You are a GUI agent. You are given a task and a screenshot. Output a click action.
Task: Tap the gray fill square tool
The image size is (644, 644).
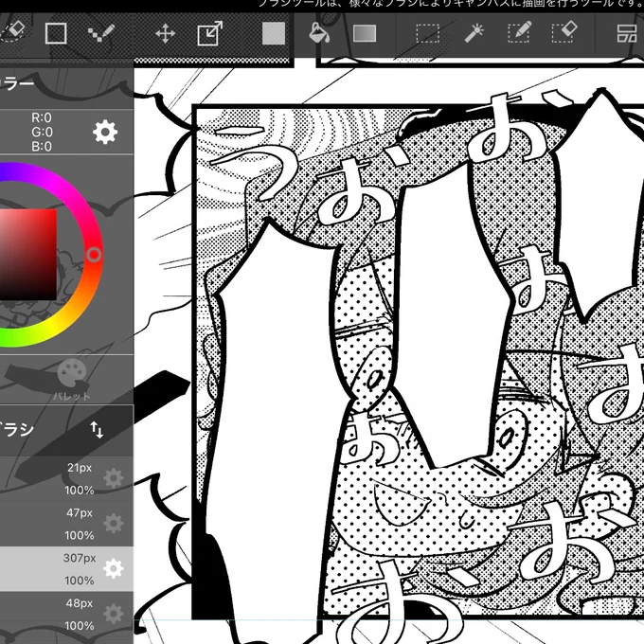click(x=274, y=33)
